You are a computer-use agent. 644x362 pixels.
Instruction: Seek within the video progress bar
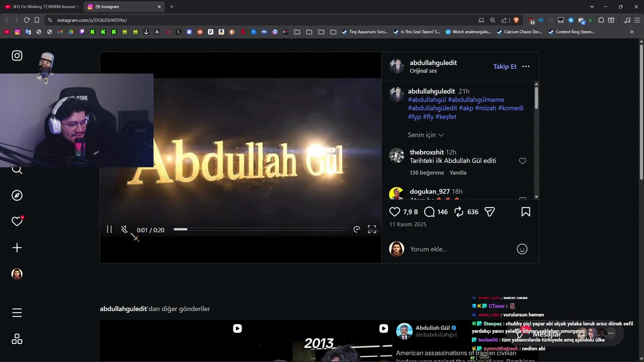pyautogui.click(x=260, y=229)
